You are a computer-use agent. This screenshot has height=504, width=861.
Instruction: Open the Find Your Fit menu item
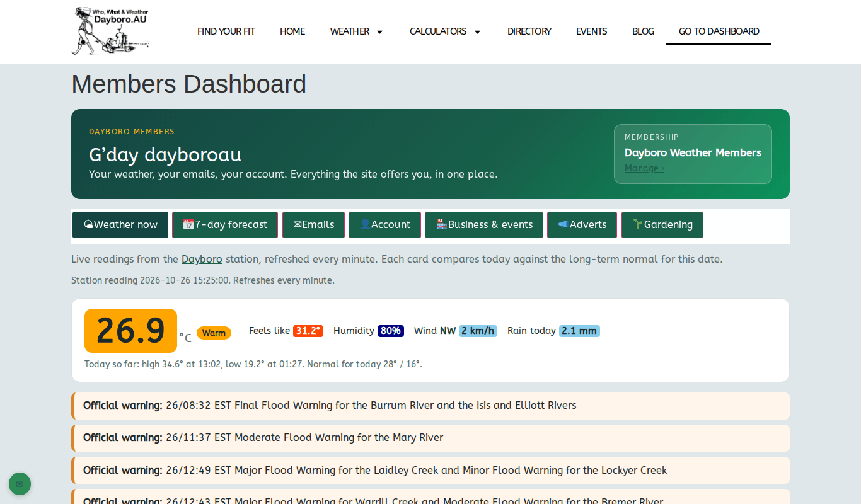coord(226,31)
